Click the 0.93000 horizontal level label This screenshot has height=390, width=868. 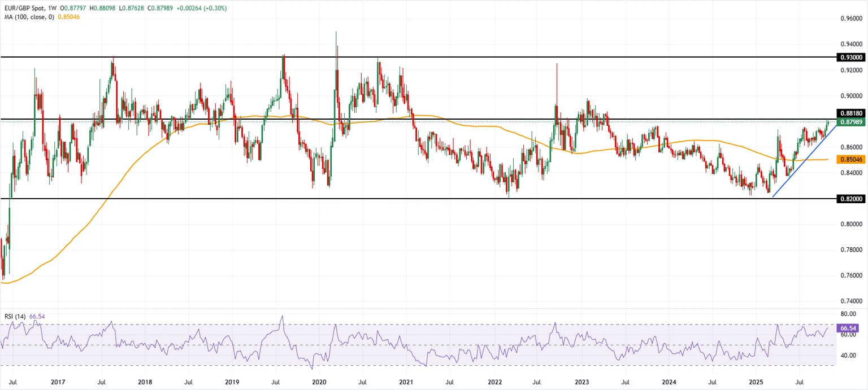click(x=851, y=57)
